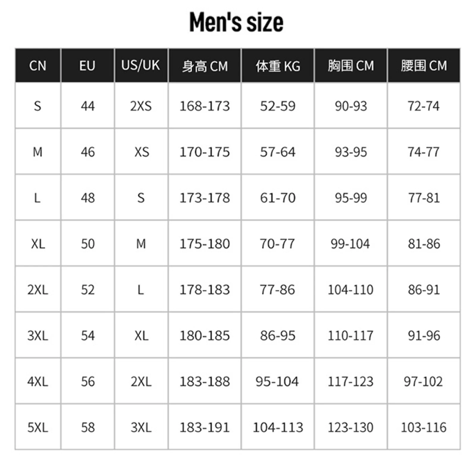Select the waist range 91-96 cell
The image size is (476, 476).
click(424, 336)
